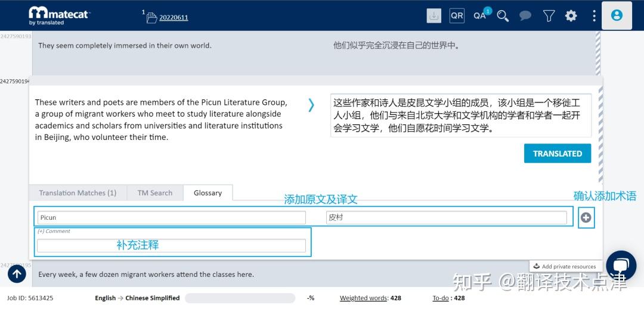644x309 pixels.
Task: Open settings gear in header
Action: pos(571,16)
